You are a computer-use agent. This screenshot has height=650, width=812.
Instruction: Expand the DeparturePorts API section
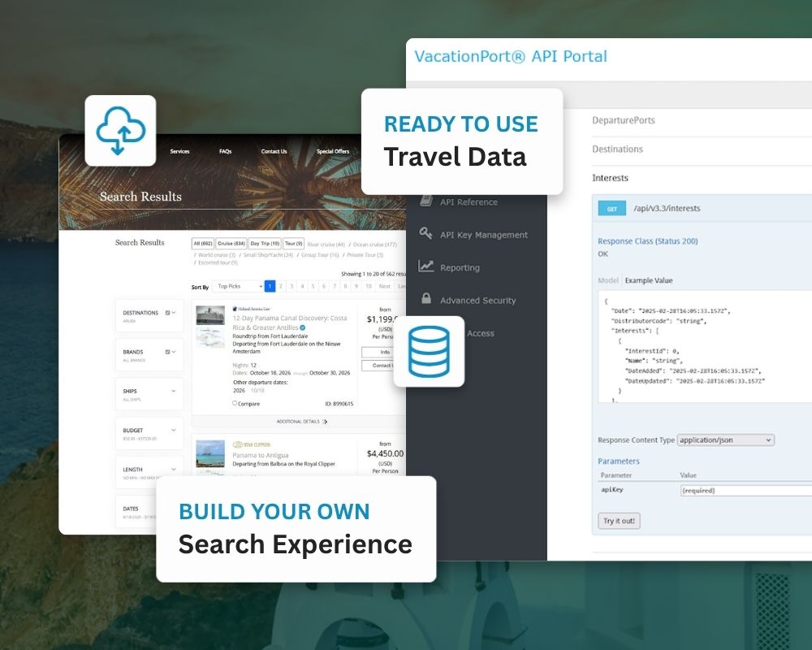[624, 120]
